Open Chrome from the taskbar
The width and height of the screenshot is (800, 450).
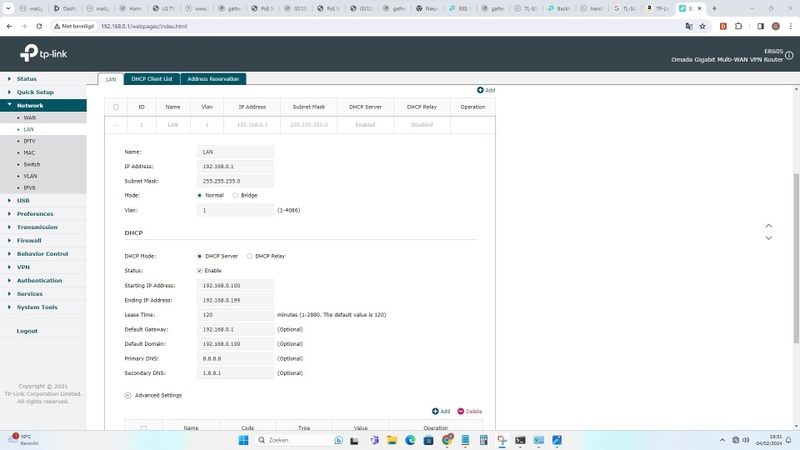[447, 440]
